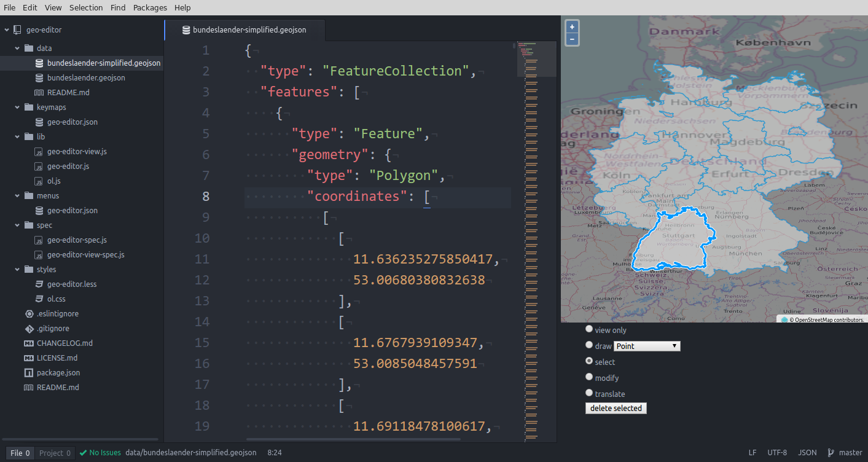Click the ol.js JavaScript file icon

pos(39,181)
